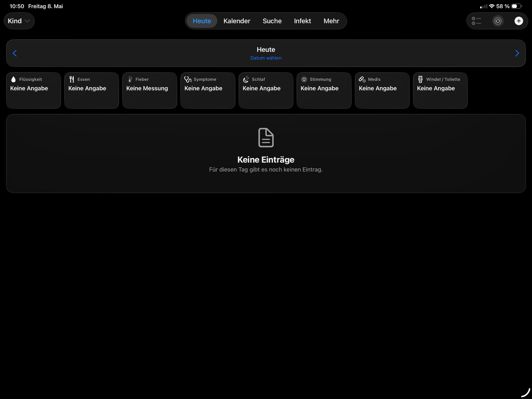Open the Stimmung Keine Angabe value

click(x=319, y=88)
